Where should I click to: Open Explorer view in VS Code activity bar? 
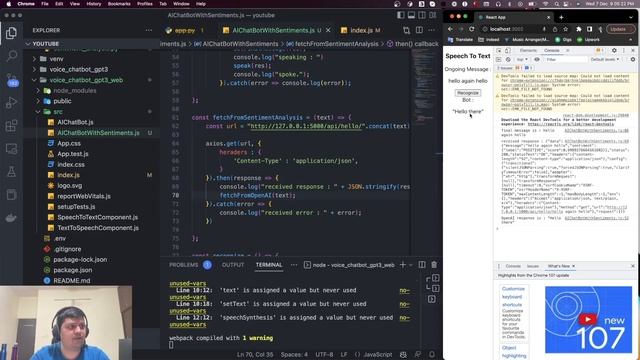11,33
